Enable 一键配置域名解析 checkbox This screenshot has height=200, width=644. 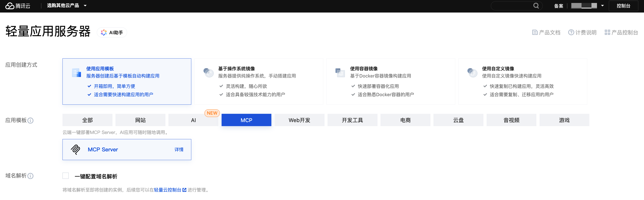[x=65, y=176]
